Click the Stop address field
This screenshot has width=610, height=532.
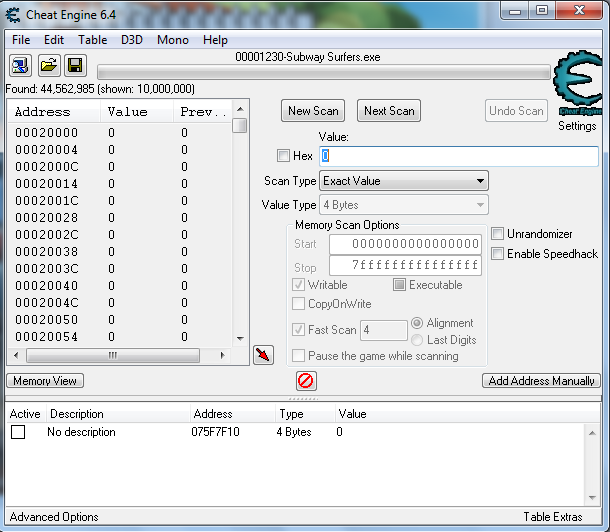tap(405, 265)
